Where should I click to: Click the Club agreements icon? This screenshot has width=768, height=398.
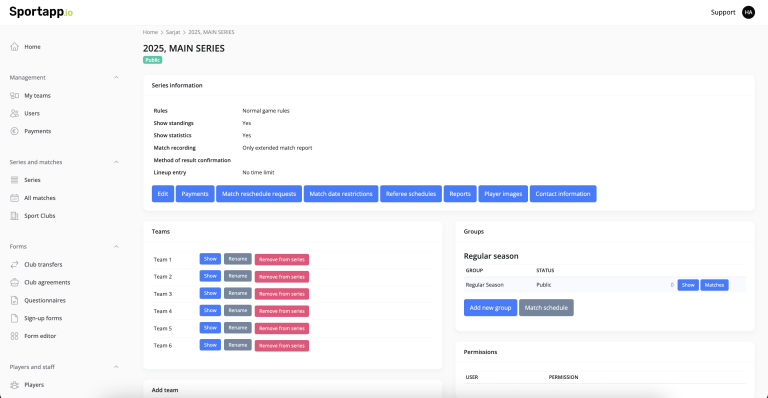point(14,282)
